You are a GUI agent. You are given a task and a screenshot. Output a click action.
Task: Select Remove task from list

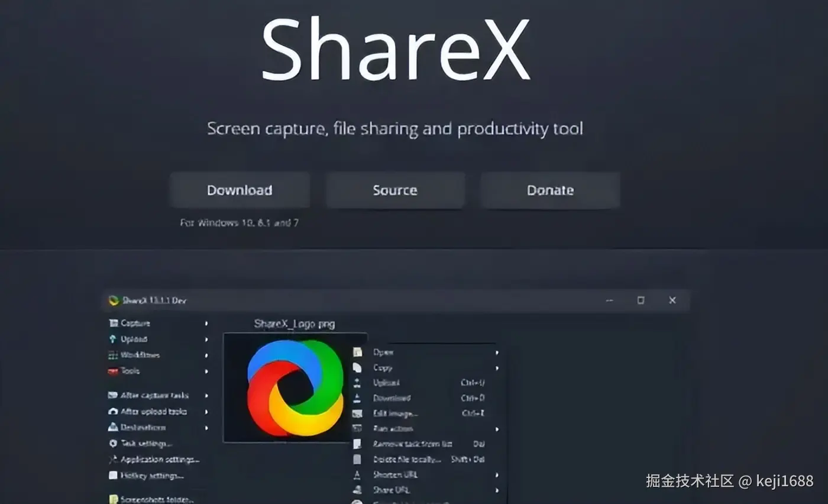[413, 444]
